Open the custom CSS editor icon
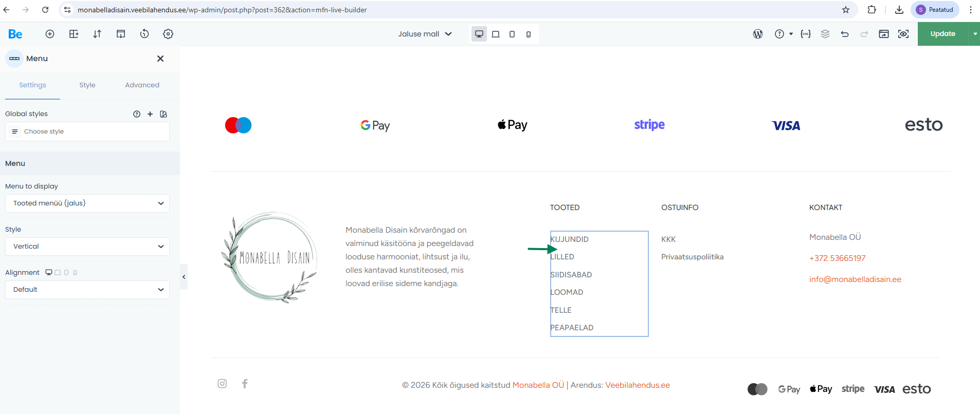The image size is (980, 414). tap(806, 34)
